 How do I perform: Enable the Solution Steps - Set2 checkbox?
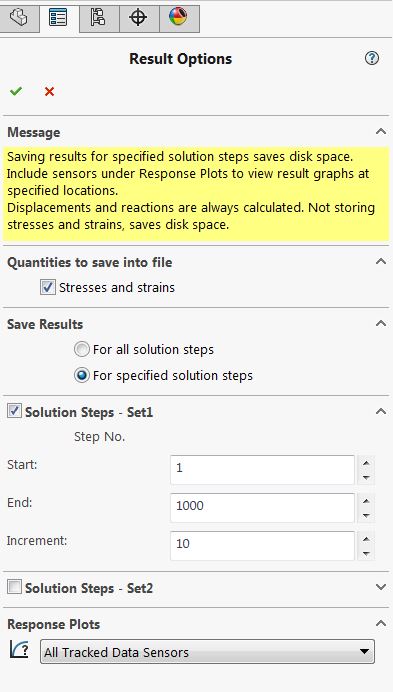[14, 587]
